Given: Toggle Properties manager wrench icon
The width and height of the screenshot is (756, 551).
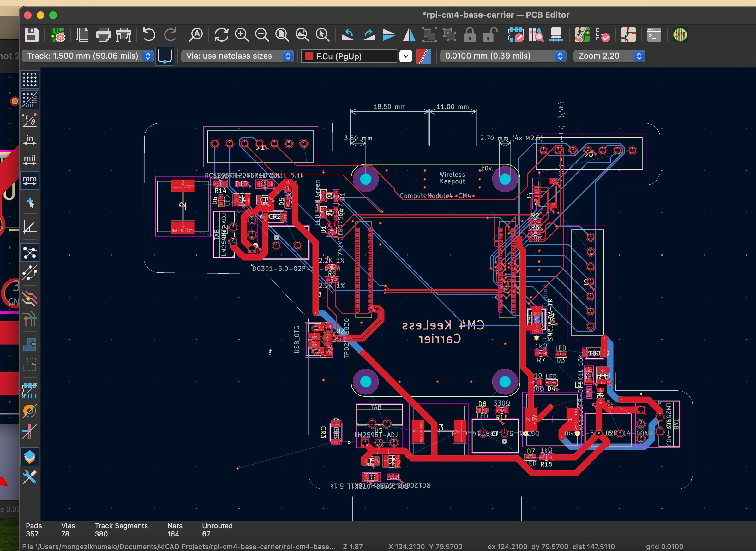Looking at the screenshot, I should point(30,477).
